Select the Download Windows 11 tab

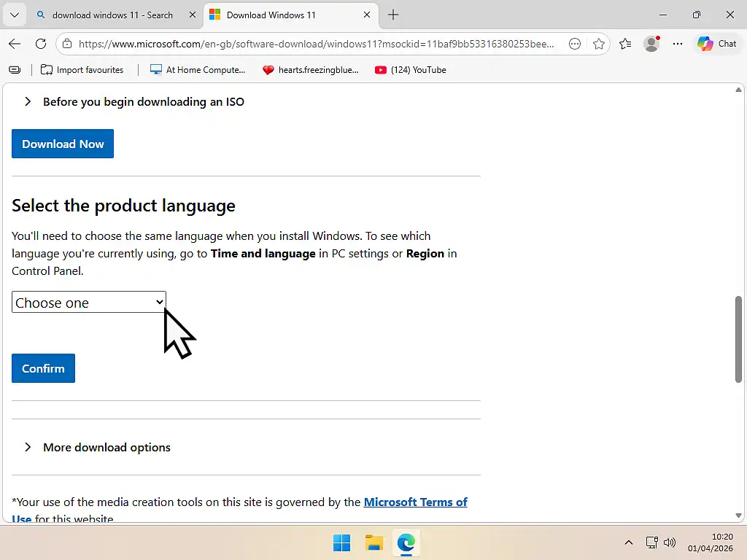click(285, 15)
